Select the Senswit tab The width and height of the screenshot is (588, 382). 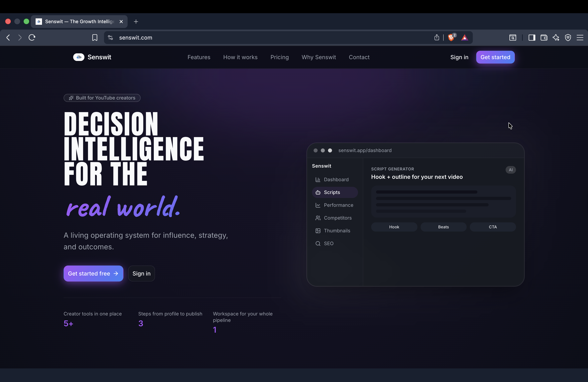point(79,21)
